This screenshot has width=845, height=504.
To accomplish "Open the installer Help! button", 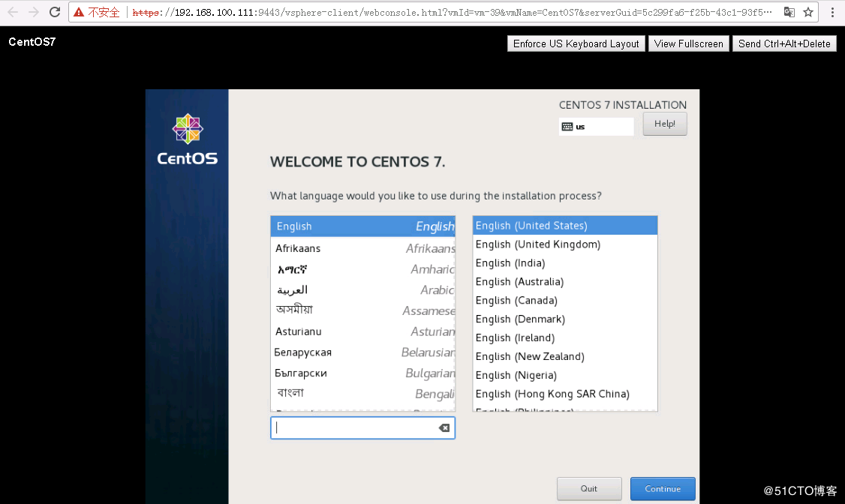I will click(x=664, y=124).
